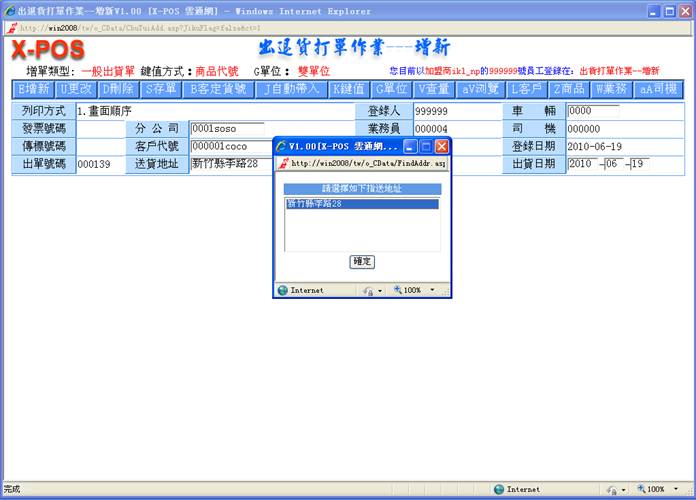Click the E增新 toolbar button
Viewport: 696px width, 500px height.
[33, 89]
